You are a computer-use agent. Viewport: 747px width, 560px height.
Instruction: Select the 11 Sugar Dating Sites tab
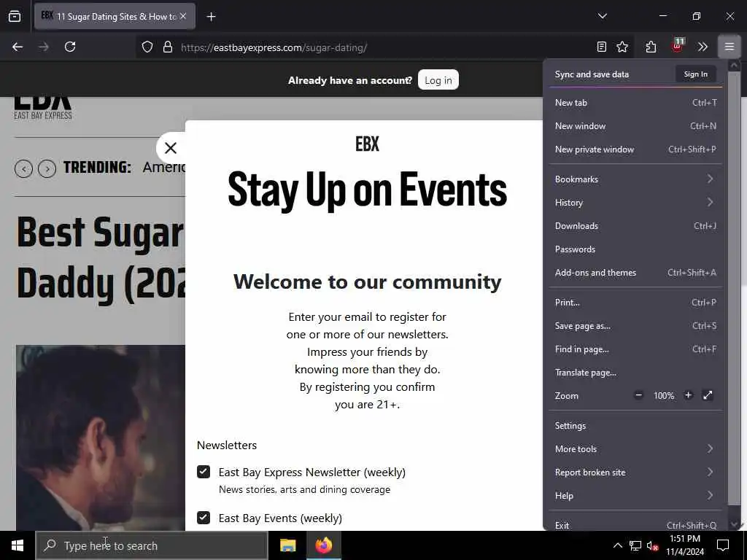pos(115,16)
